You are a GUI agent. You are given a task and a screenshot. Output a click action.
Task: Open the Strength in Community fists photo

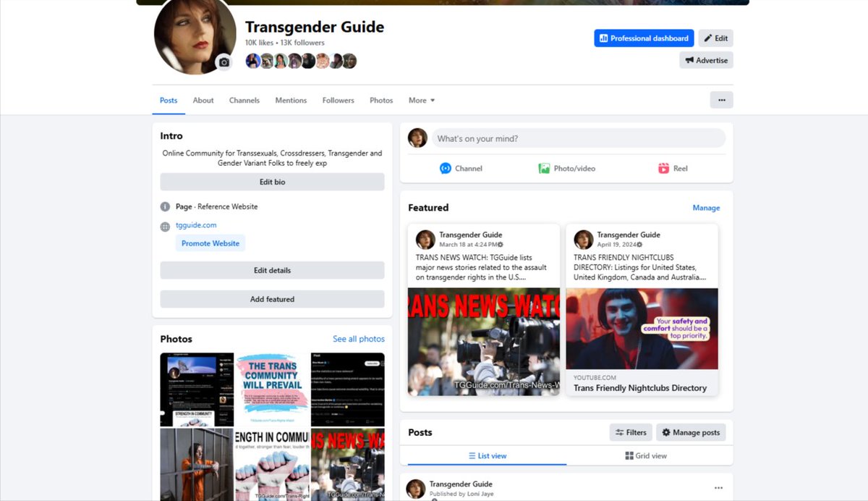pyautogui.click(x=272, y=464)
